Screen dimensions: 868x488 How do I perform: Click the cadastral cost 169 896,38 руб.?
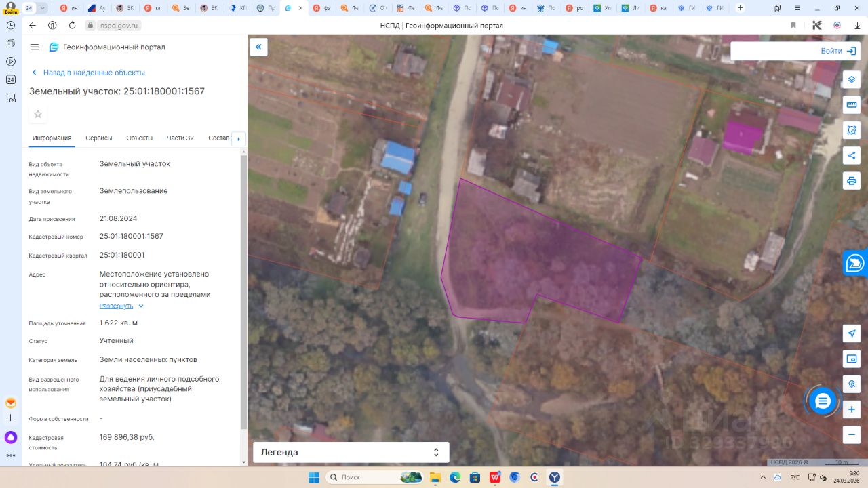pyautogui.click(x=127, y=436)
